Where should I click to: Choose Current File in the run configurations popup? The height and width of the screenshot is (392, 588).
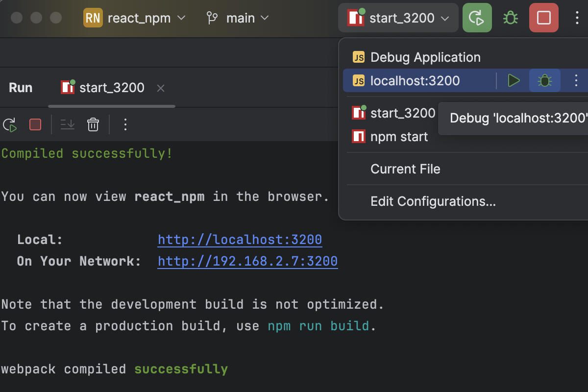[x=405, y=169]
